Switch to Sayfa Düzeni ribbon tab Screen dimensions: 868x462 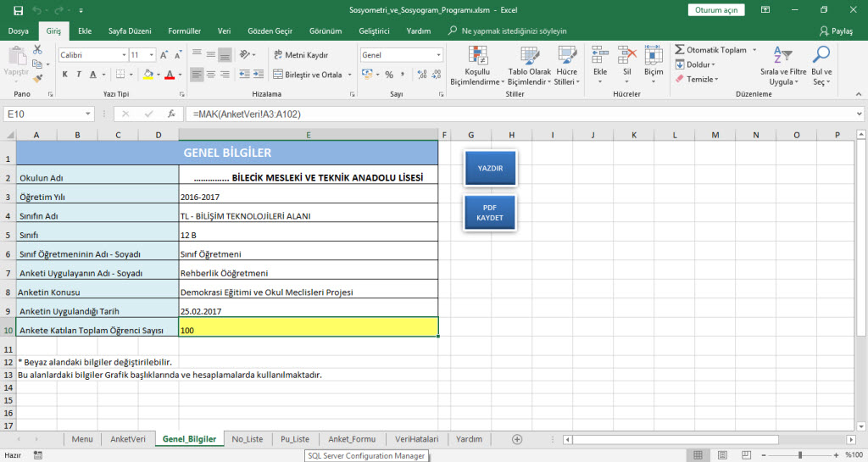130,31
